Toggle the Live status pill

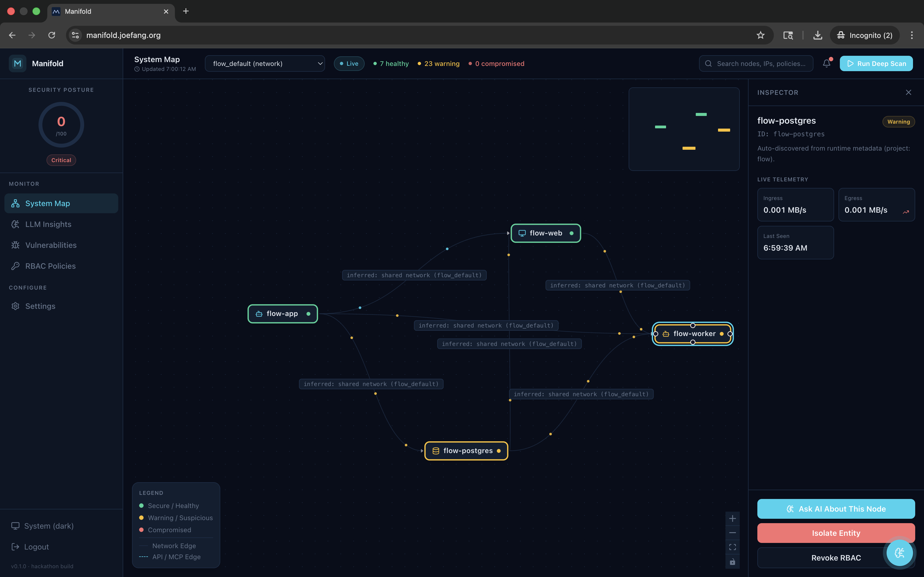pyautogui.click(x=349, y=64)
